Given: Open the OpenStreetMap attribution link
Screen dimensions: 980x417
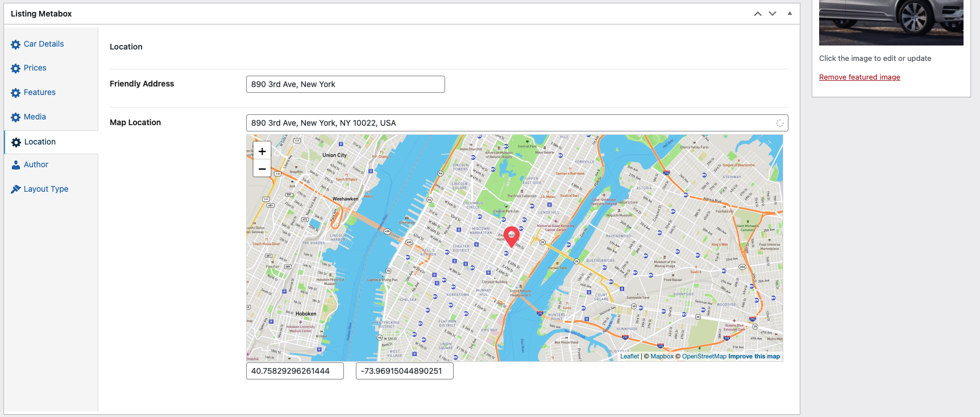Looking at the screenshot, I should [704, 357].
